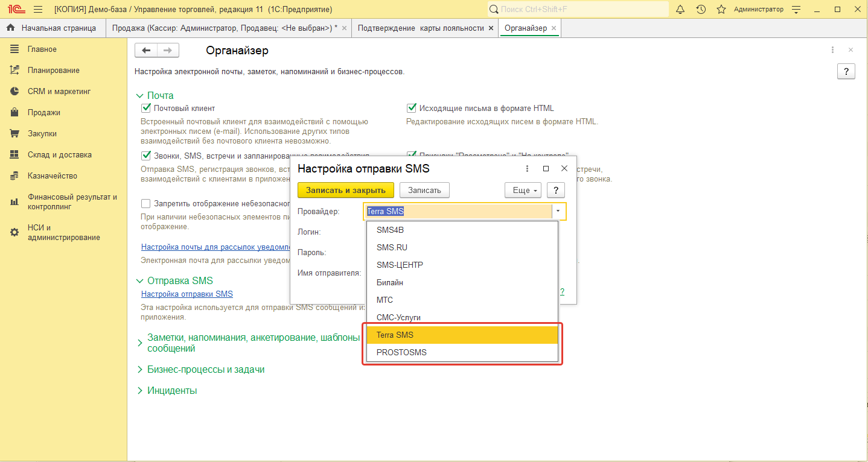
Task: Open Настройка отправки SMS link
Action: [x=187, y=294]
